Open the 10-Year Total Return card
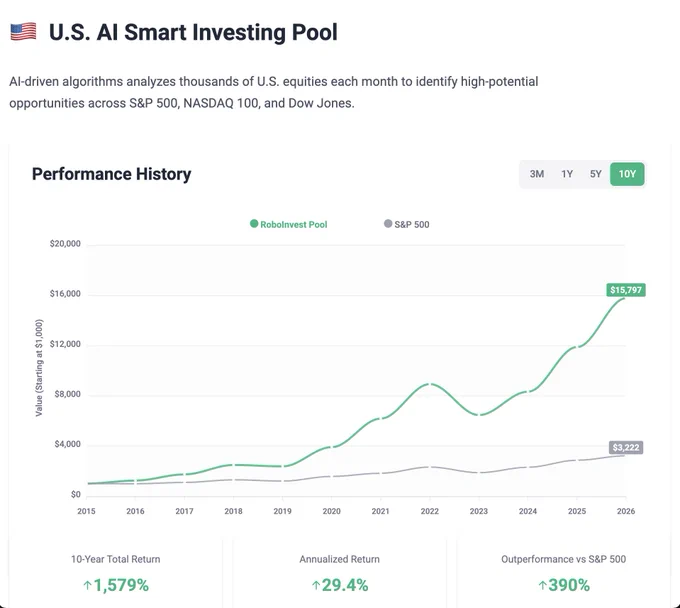This screenshot has height=608, width=680. 116,572
